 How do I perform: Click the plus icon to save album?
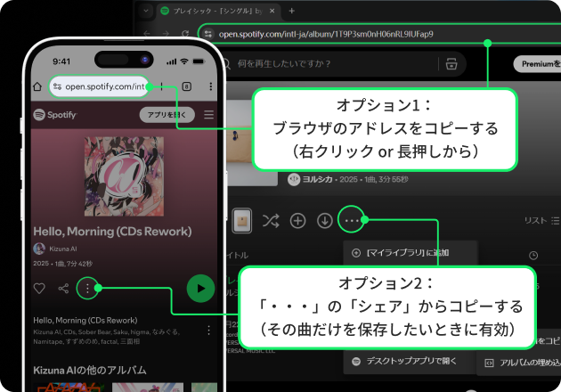coord(297,220)
